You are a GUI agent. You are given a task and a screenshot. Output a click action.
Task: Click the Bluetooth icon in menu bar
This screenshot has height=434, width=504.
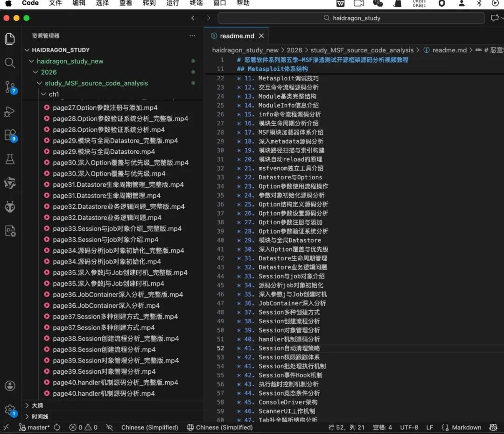(x=479, y=3)
